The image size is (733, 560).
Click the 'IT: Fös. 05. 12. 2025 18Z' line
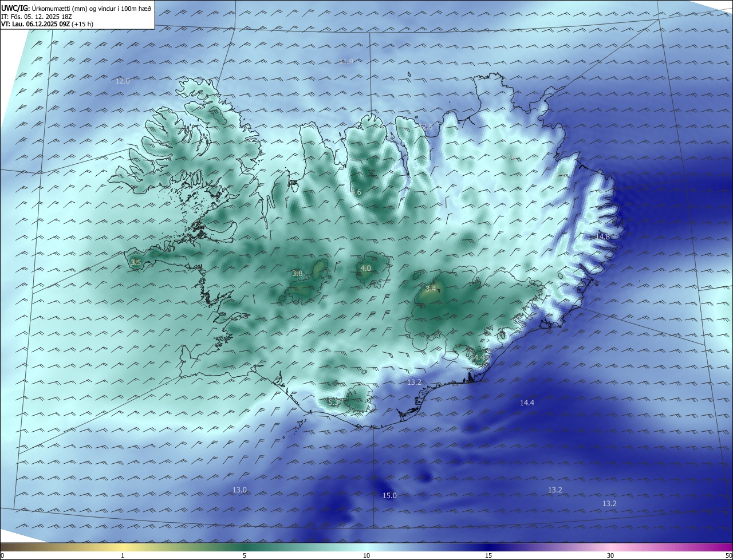point(37,17)
